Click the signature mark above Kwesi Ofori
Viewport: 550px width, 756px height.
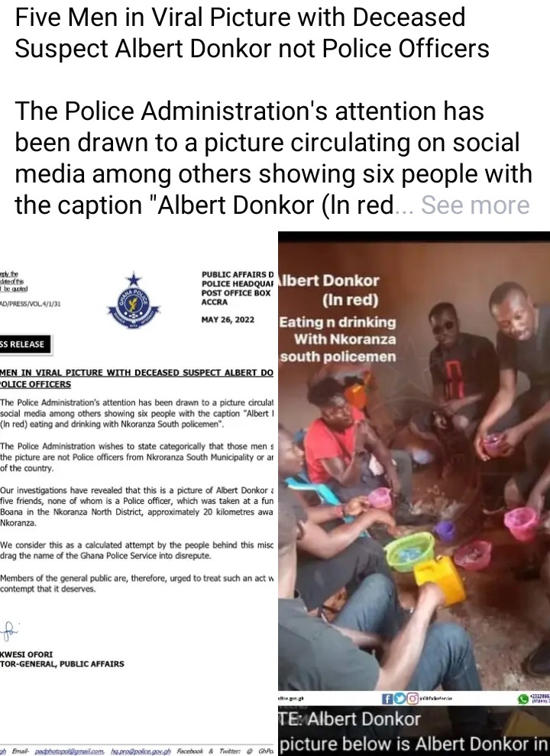tap(8, 630)
